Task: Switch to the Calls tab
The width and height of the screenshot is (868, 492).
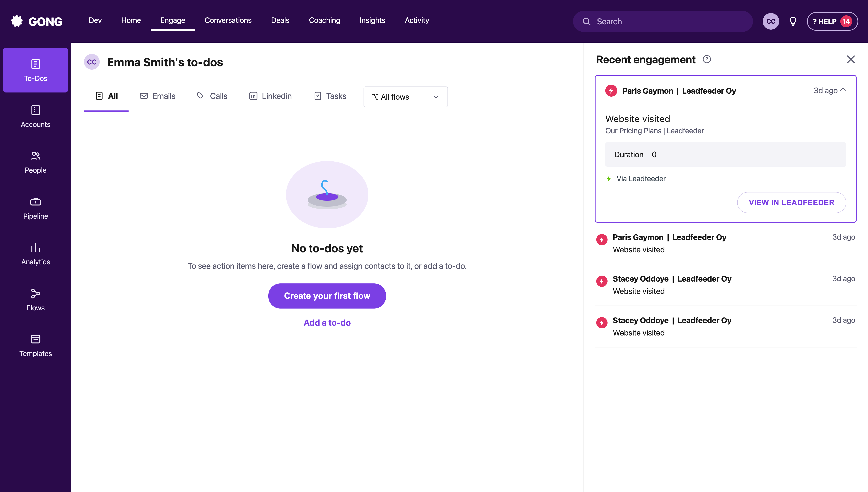Action: 212,96
